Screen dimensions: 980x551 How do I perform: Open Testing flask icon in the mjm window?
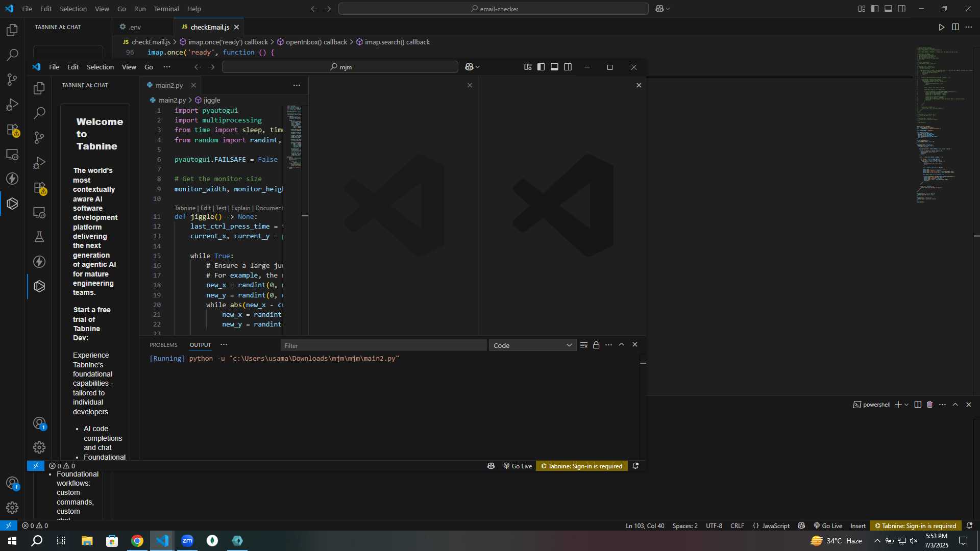tap(39, 237)
